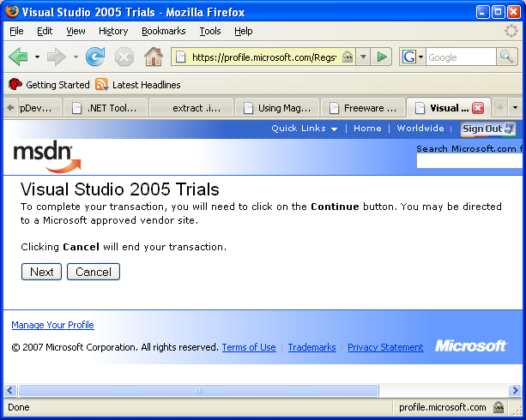The height and width of the screenshot is (420, 526).
Task: Open the Help menu
Action: [x=244, y=31]
